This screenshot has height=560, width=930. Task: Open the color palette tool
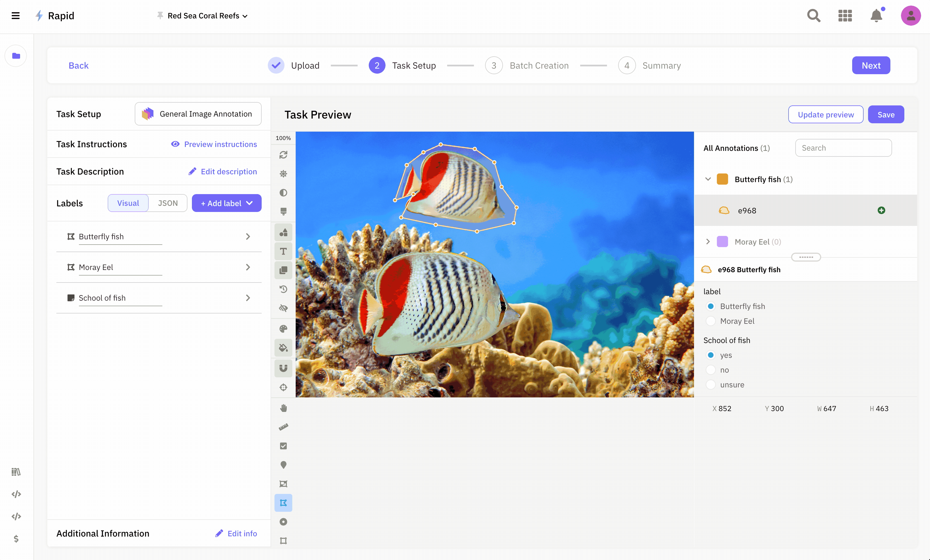click(283, 329)
